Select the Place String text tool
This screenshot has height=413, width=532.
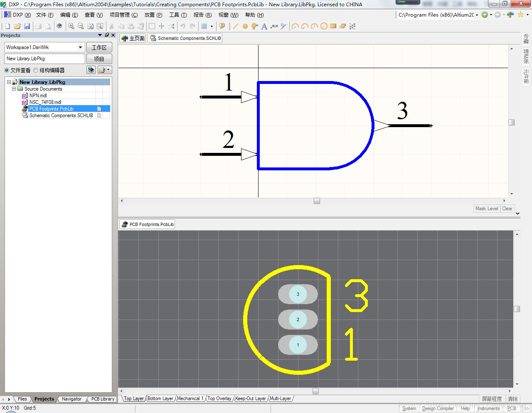click(x=264, y=26)
